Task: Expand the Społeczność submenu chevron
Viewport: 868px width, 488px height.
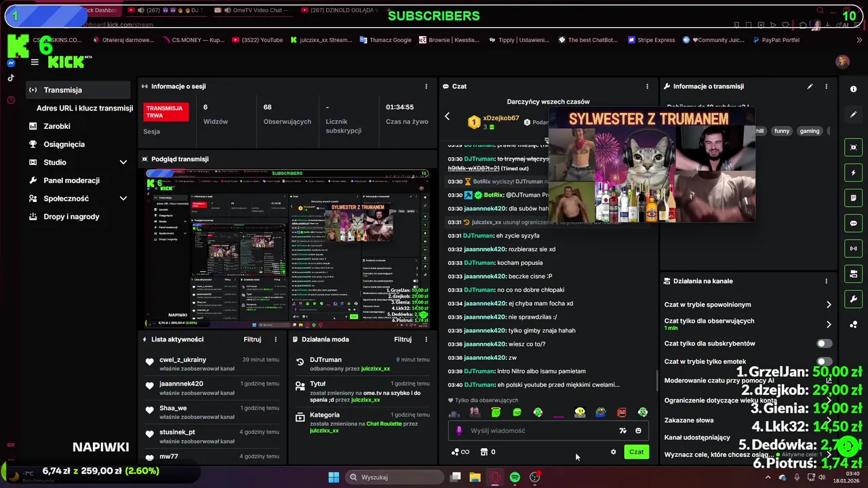Action: pyautogui.click(x=123, y=199)
